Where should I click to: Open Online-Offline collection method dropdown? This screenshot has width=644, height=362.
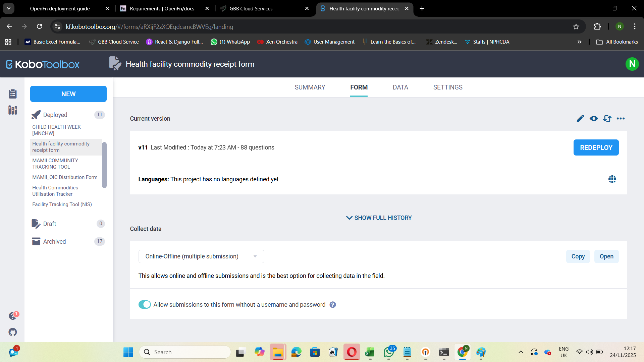(201, 256)
